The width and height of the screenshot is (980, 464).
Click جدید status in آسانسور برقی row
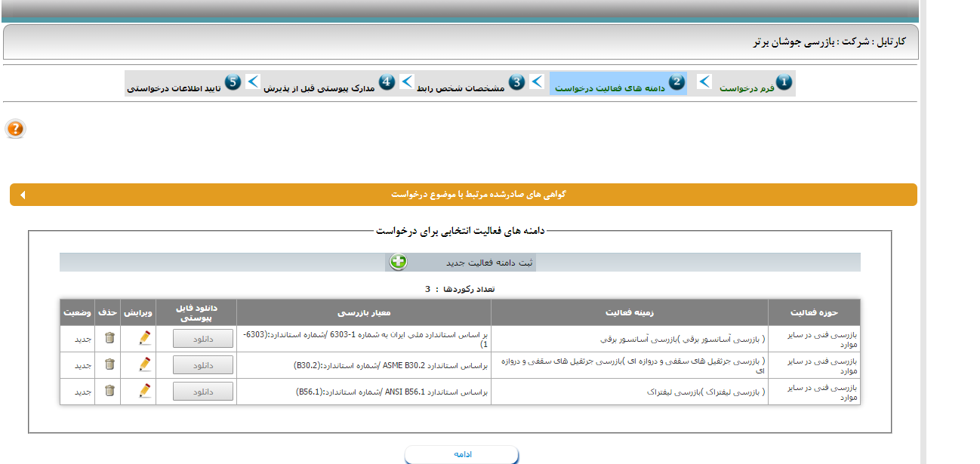pyautogui.click(x=82, y=339)
